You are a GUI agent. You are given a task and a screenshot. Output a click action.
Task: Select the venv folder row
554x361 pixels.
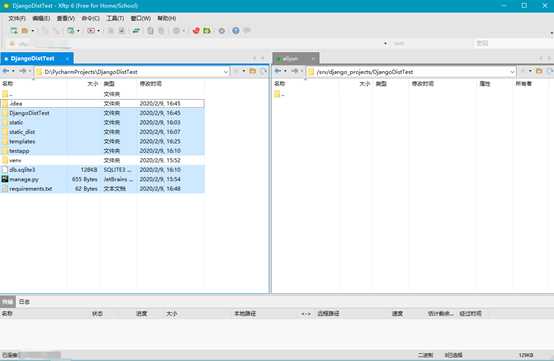tap(102, 160)
